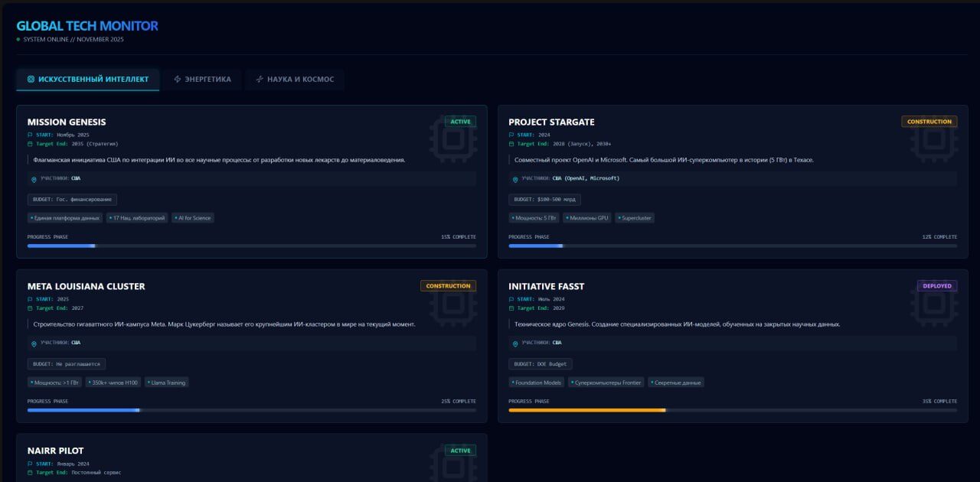Image resolution: width=980 pixels, height=482 pixels.
Task: Click the DEPLOYED badge on Initiative FASST
Action: tap(937, 286)
